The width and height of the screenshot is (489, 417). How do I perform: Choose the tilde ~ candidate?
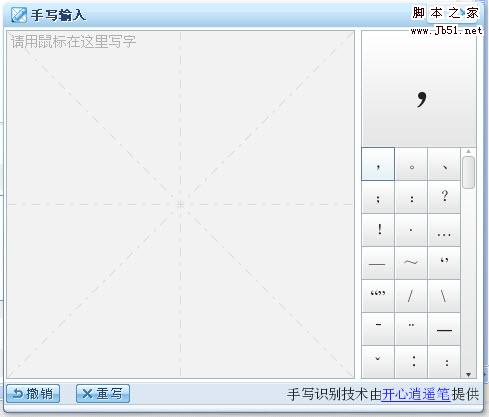pos(411,263)
